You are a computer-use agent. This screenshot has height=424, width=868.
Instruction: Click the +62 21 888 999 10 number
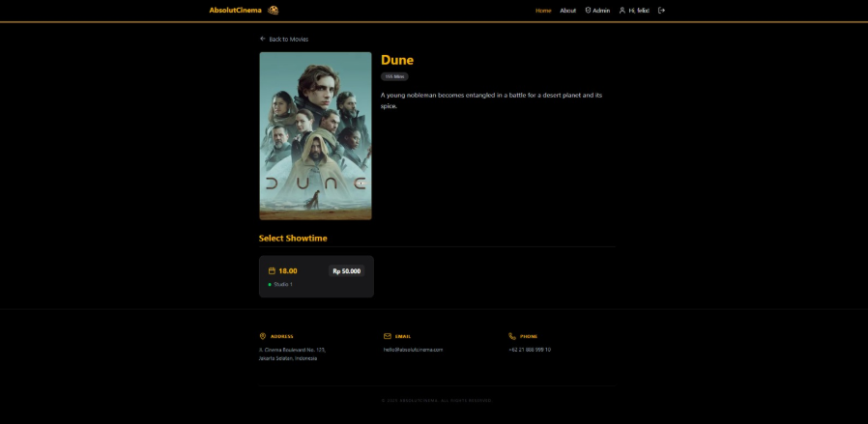tap(530, 350)
